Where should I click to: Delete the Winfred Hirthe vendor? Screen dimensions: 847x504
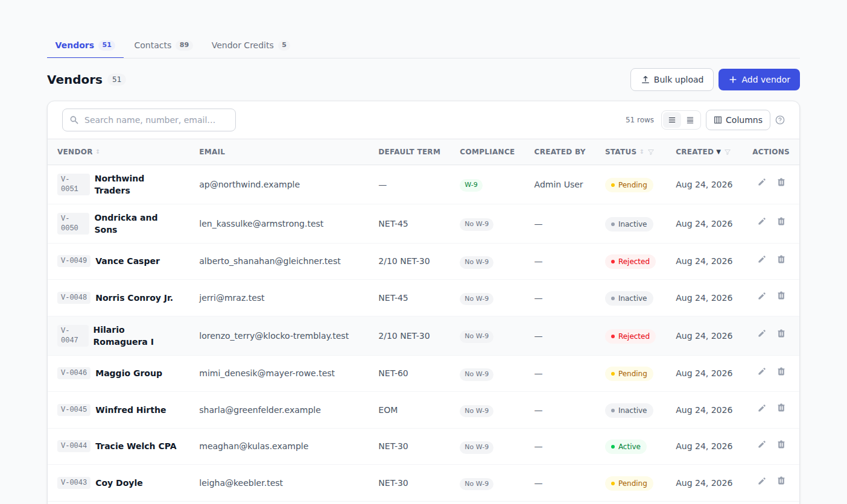coord(781,408)
